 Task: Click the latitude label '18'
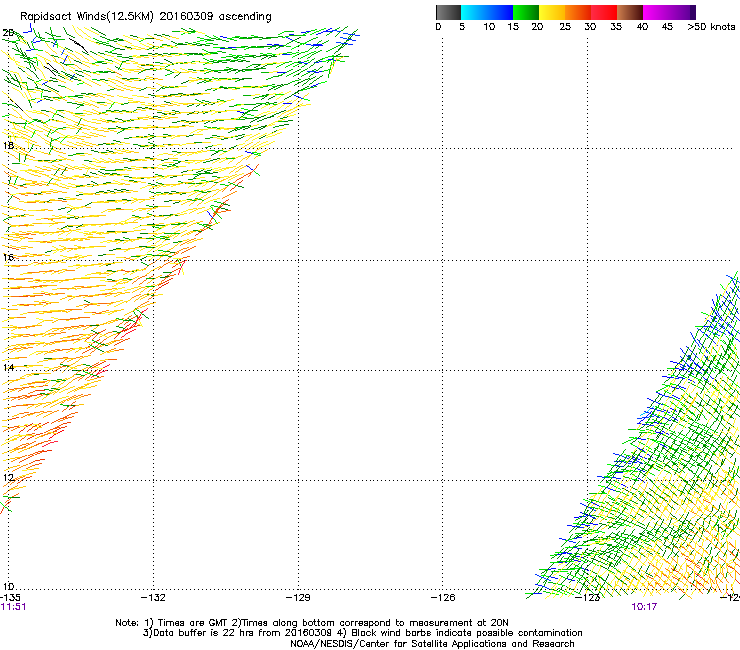(x=8, y=146)
